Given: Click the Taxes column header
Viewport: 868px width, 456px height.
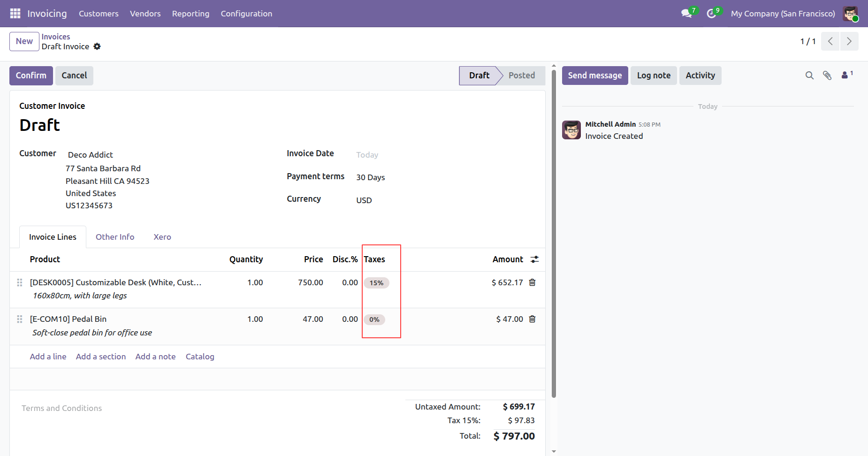Looking at the screenshot, I should (374, 259).
